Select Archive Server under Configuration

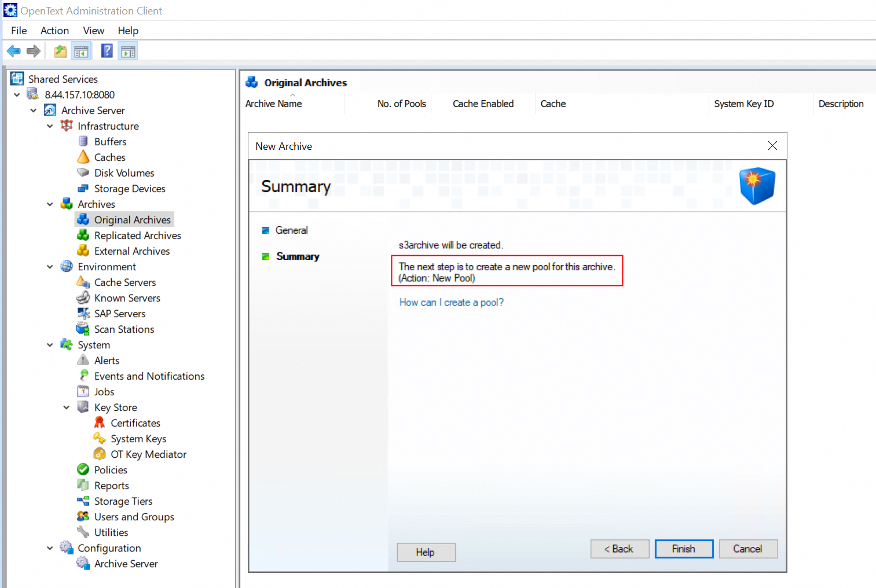coord(126,564)
